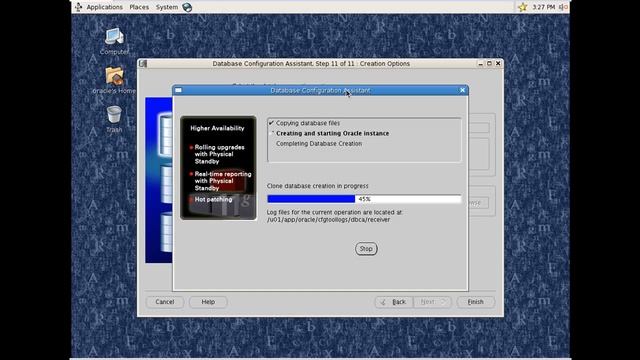640x360 pixels.
Task: Click the log path /u01/app/oracle/cfgtoollogs/dbca/receiver
Action: click(x=329, y=220)
